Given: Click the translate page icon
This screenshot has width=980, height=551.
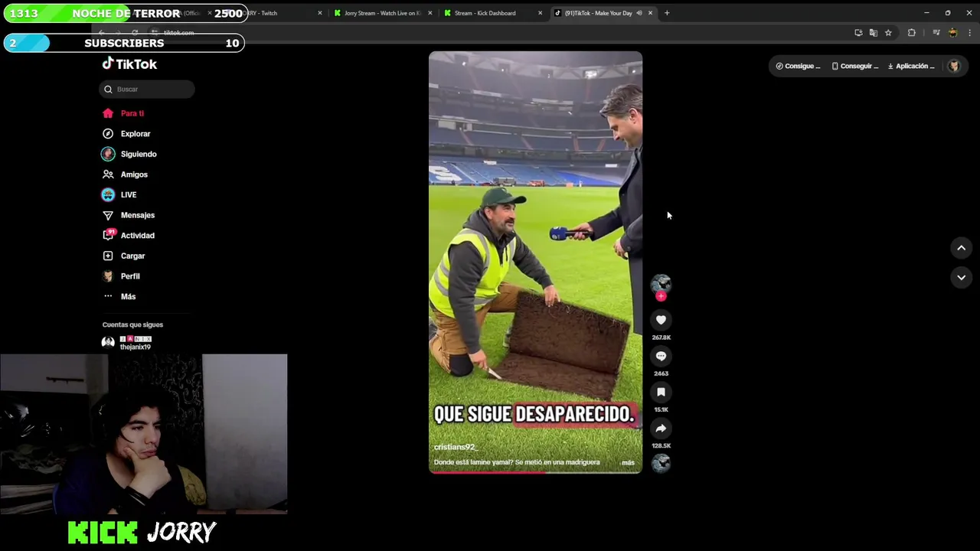Looking at the screenshot, I should pyautogui.click(x=873, y=33).
